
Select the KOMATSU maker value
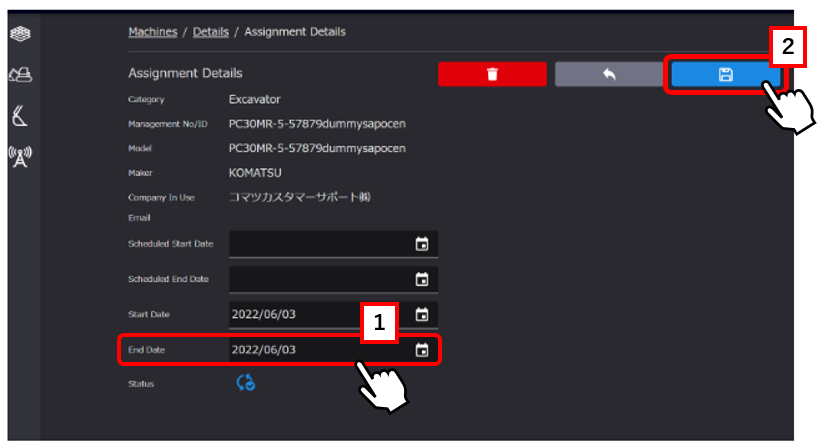tap(255, 173)
